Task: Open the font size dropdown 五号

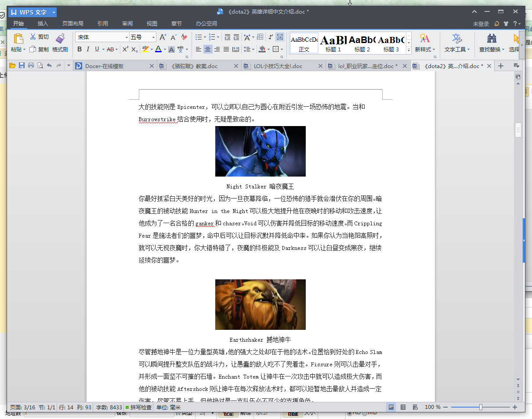Action: [x=153, y=37]
